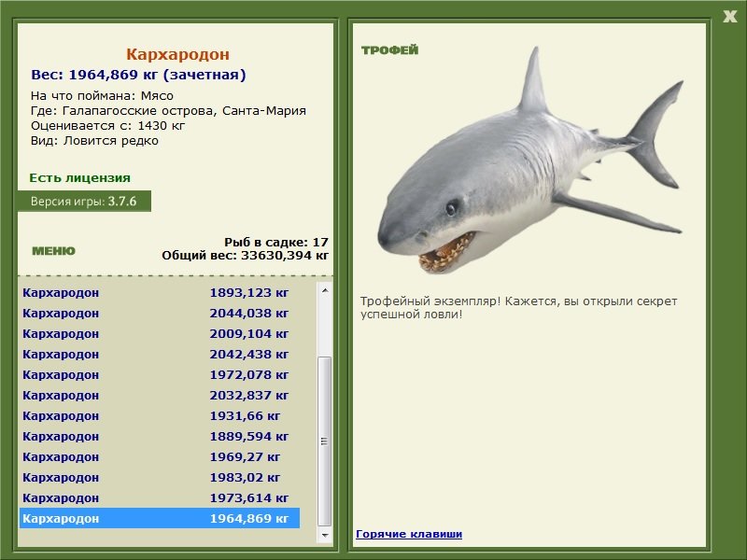The width and height of the screenshot is (747, 560).
Task: Select the Кархародон 2042,438 кг entry
Action: [159, 354]
